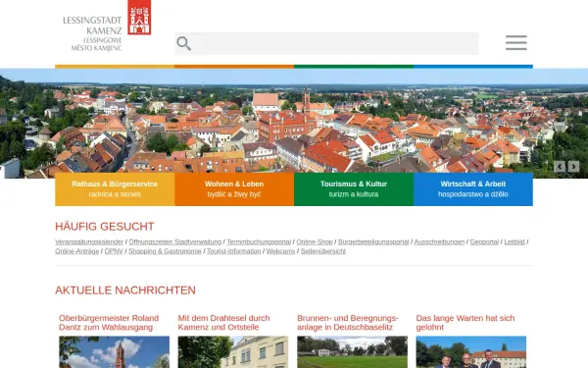
Task: Click the Lessingstadt Kamenz logo text
Action: click(92, 33)
